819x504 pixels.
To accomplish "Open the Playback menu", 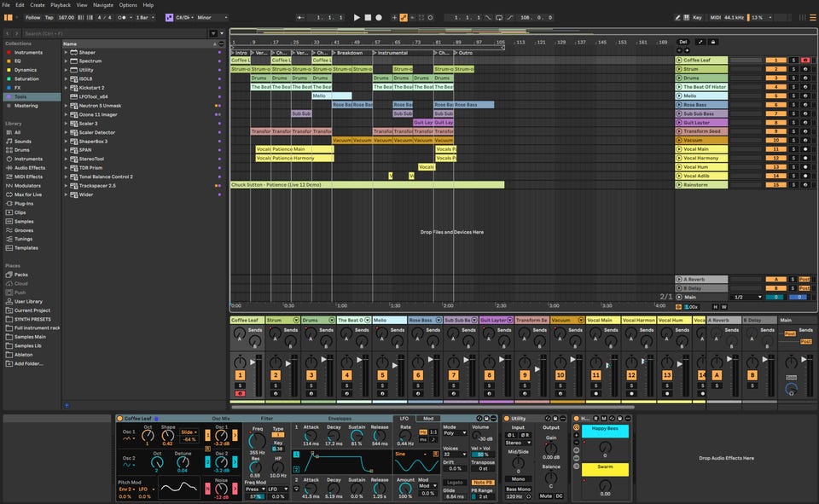I will (x=61, y=5).
